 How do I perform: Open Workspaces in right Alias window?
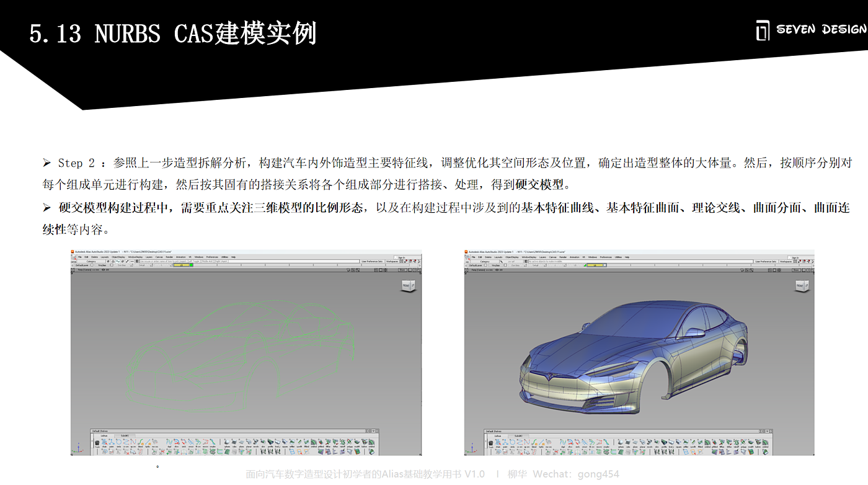tap(787, 262)
